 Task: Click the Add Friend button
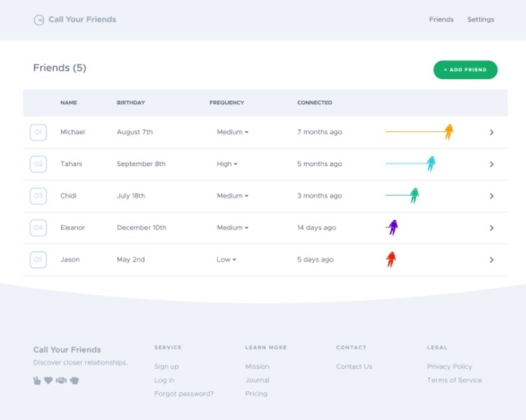(465, 70)
